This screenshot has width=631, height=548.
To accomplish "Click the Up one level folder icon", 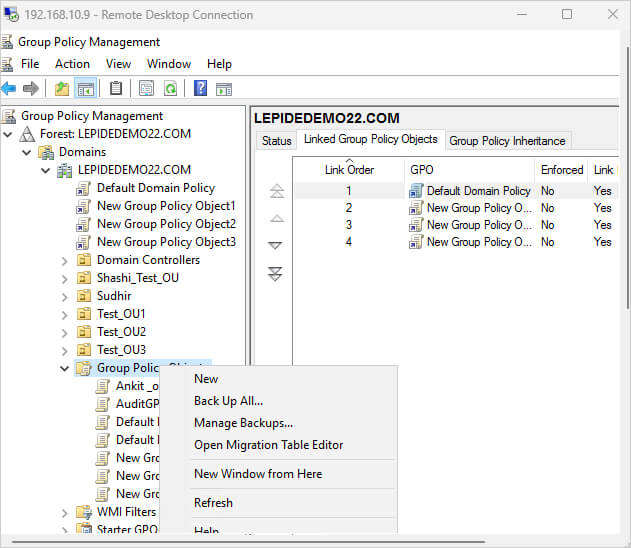I will pos(62,88).
